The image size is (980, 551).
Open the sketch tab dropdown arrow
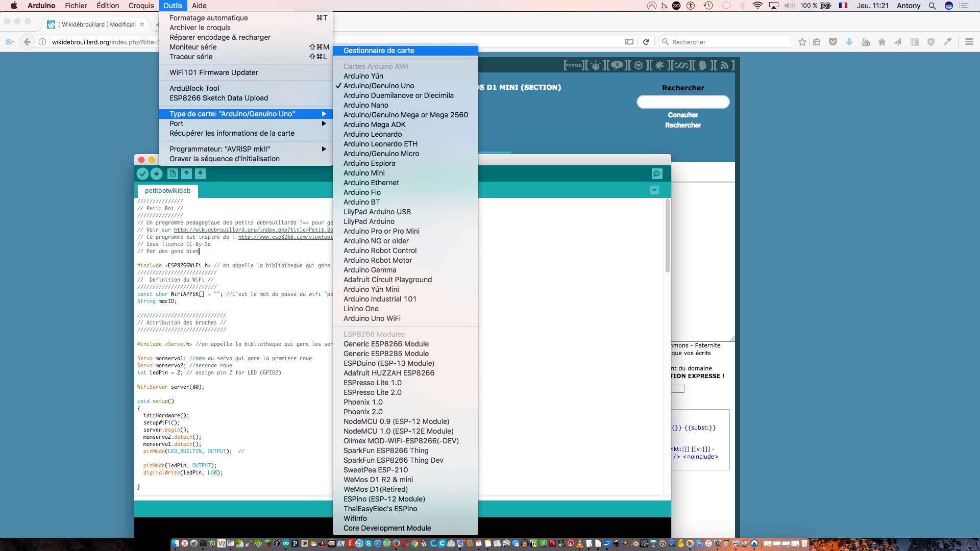tap(654, 190)
